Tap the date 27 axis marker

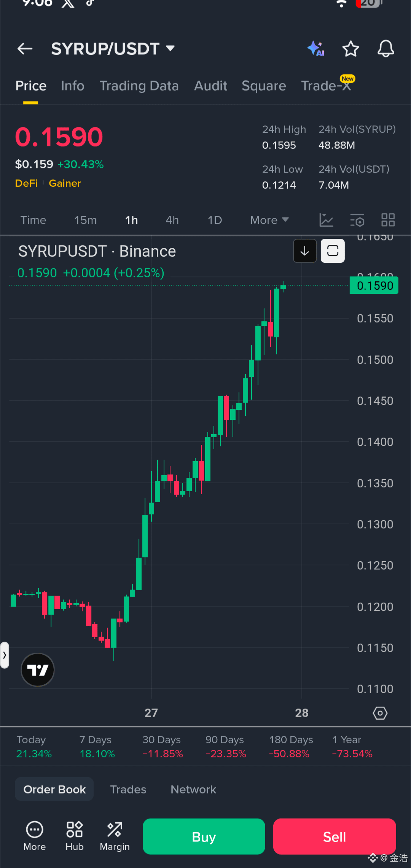pyautogui.click(x=151, y=713)
